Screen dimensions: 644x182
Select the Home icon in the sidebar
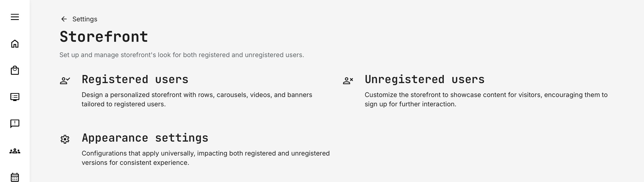(x=15, y=44)
